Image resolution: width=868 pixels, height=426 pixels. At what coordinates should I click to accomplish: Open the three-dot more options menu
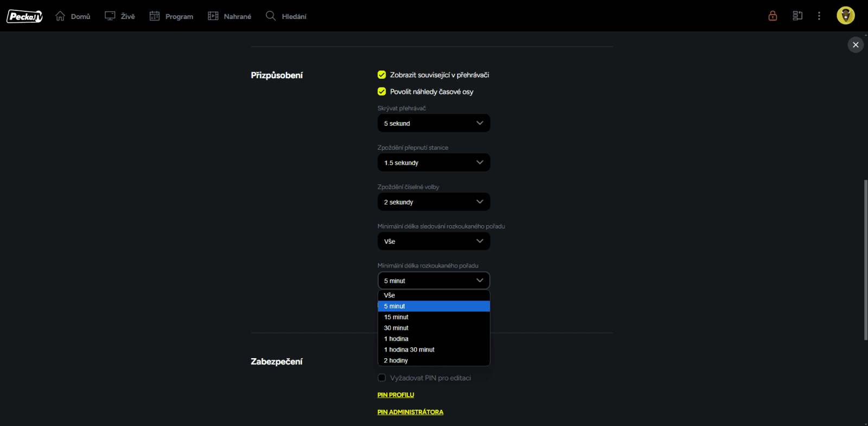[819, 16]
